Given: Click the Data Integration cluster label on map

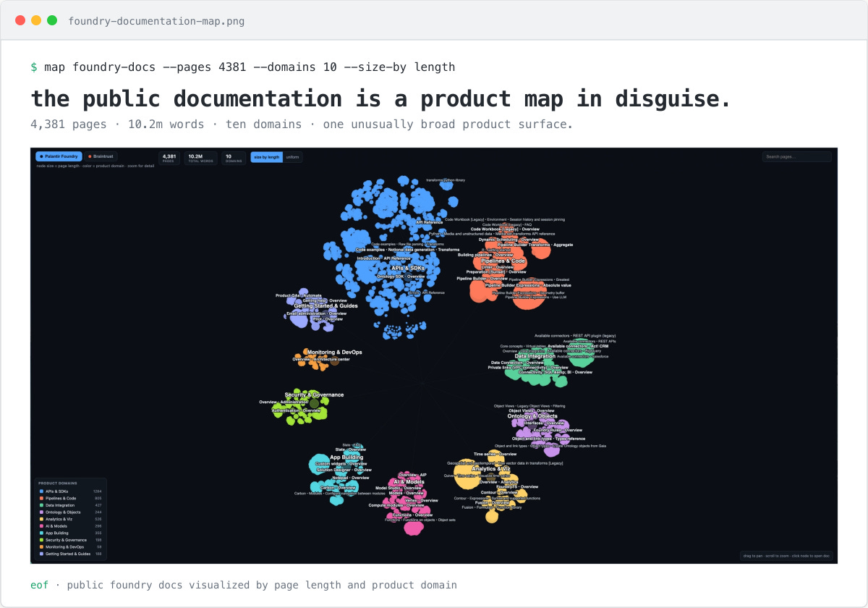Looking at the screenshot, I should [x=535, y=356].
